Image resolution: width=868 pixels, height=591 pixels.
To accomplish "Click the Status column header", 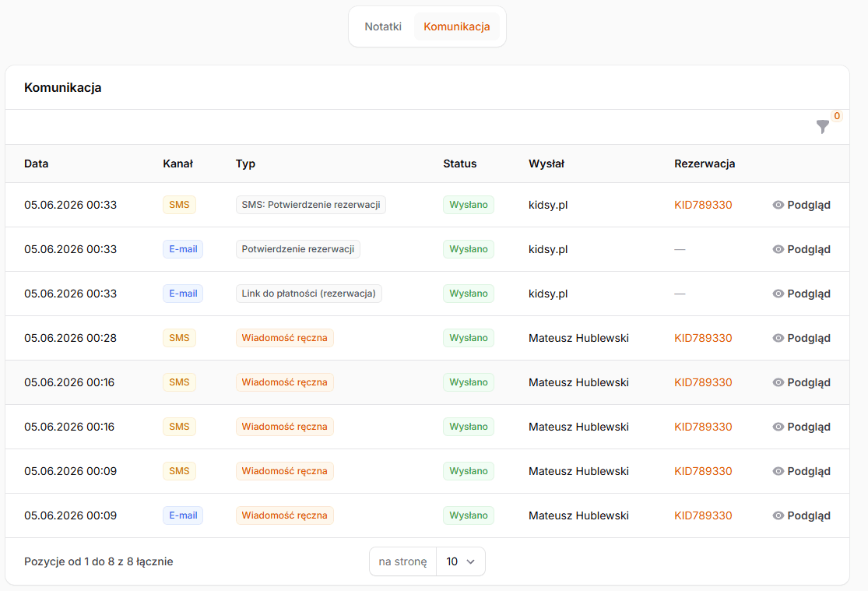I will click(459, 164).
